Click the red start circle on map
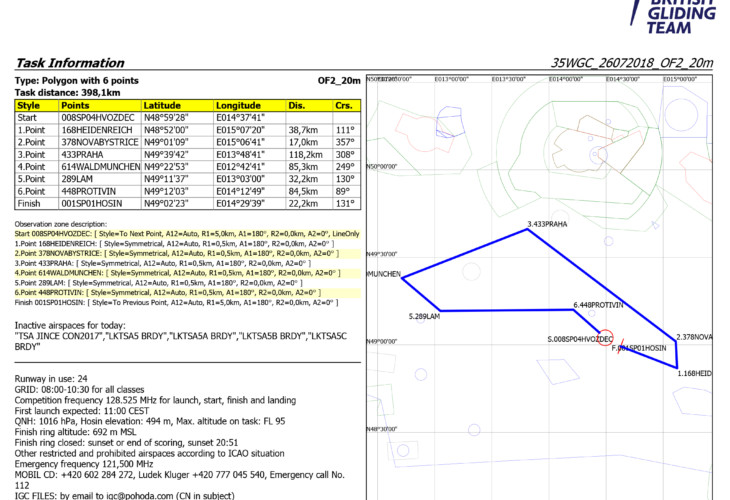The image size is (730, 500). point(604,337)
